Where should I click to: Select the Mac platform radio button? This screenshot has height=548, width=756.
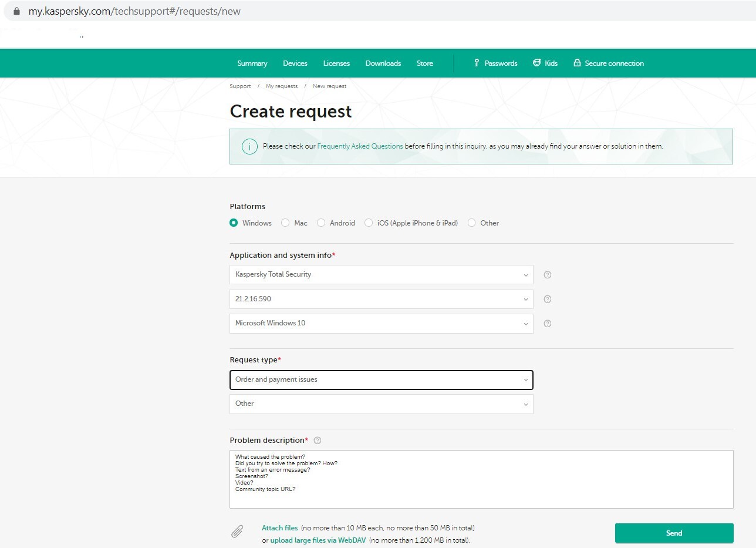pyautogui.click(x=285, y=223)
